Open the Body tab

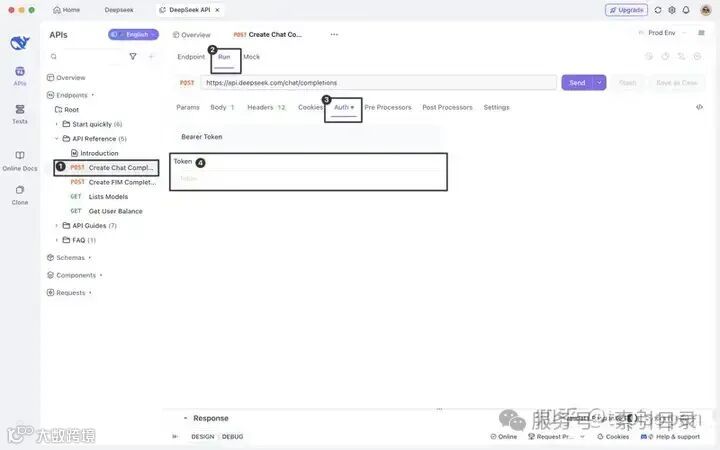(x=222, y=107)
